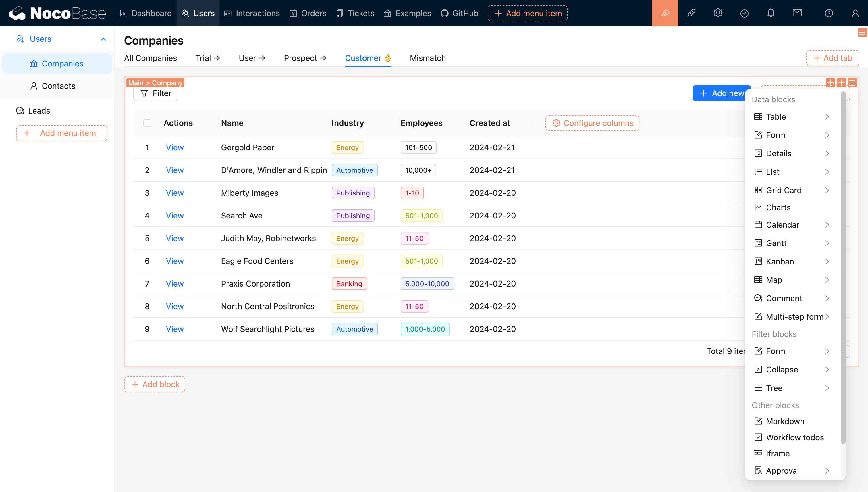Viewport: 868px width, 492px height.
Task: Select the Calendar data block icon
Action: pos(758,225)
